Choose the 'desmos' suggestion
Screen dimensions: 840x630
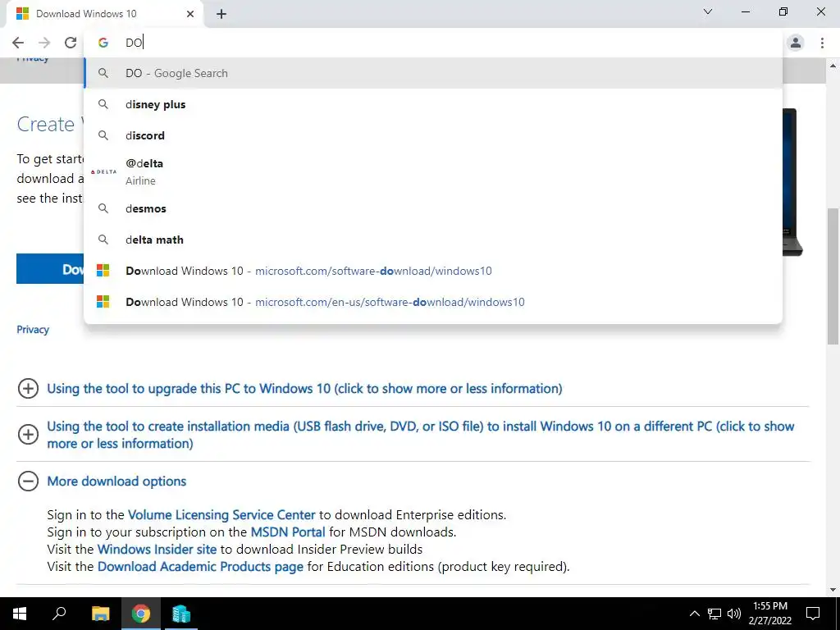click(433, 208)
